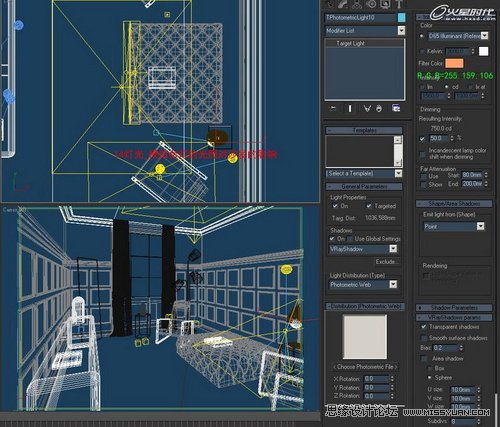
Task: Open the Filter Color orange swatch
Action: tap(454, 63)
